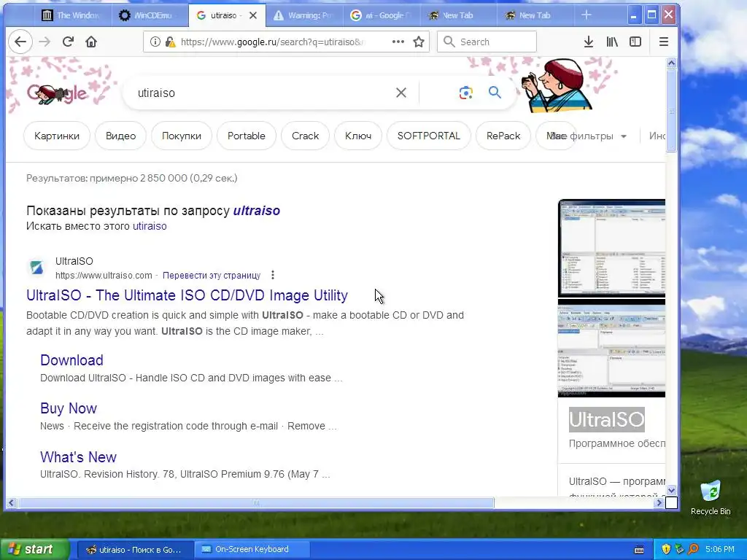Open the corrected query ultraiso link
The image size is (747, 560).
[256, 211]
